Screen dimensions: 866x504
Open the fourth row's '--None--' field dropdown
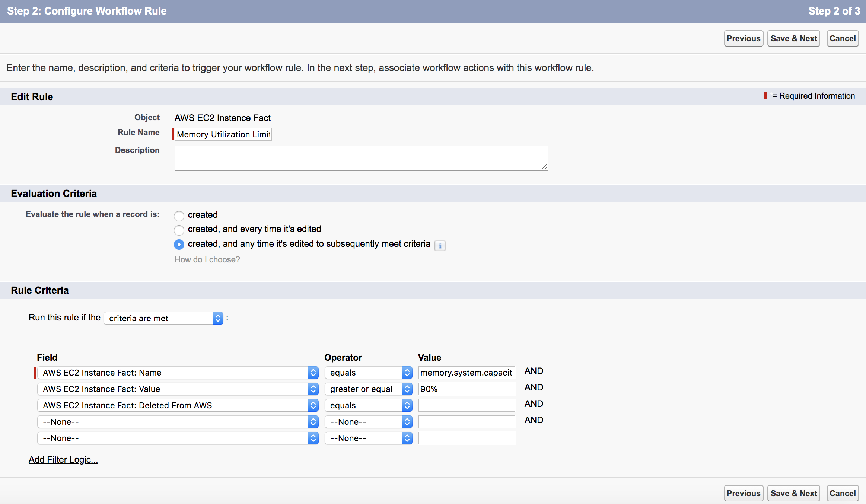coord(178,422)
